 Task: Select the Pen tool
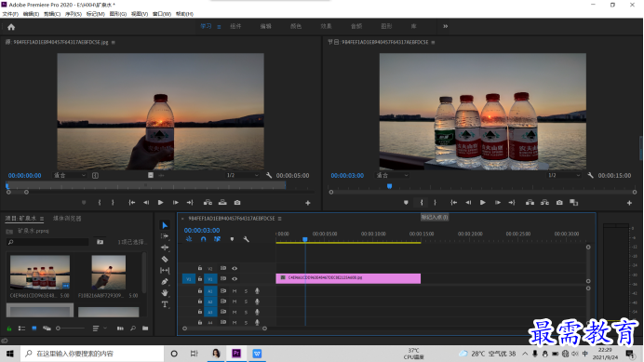165,281
